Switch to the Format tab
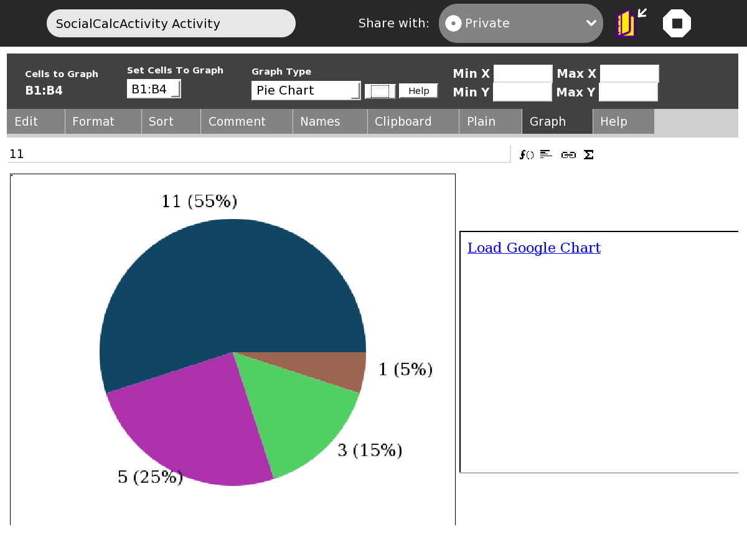This screenshot has width=747, height=560. (x=103, y=121)
